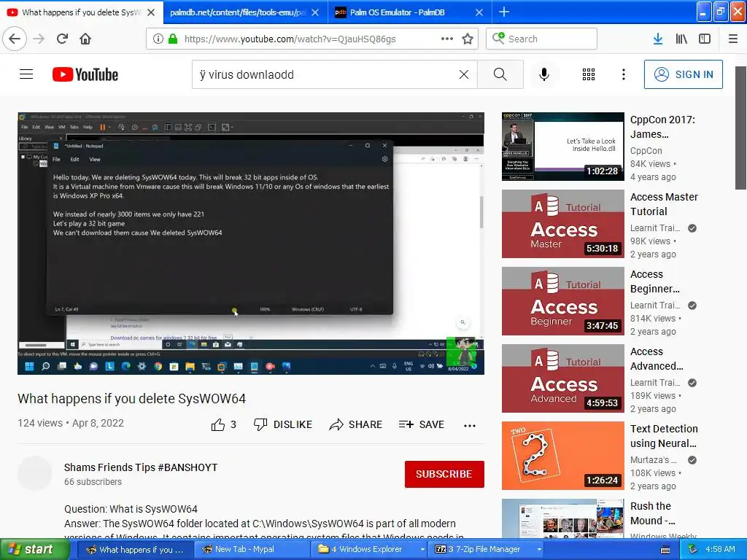Image resolution: width=747 pixels, height=560 pixels.
Task: Open YouTube guide hamburger menu
Action: 26,74
